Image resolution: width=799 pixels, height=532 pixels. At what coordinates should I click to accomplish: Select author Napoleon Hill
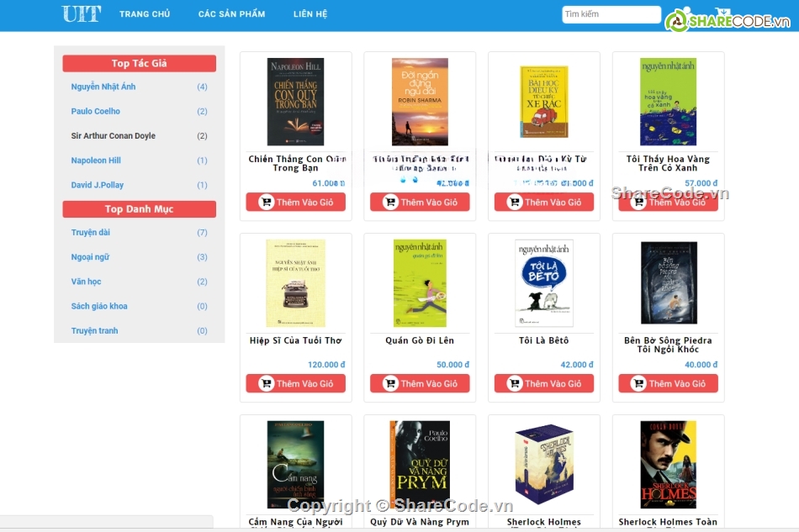[x=96, y=161]
